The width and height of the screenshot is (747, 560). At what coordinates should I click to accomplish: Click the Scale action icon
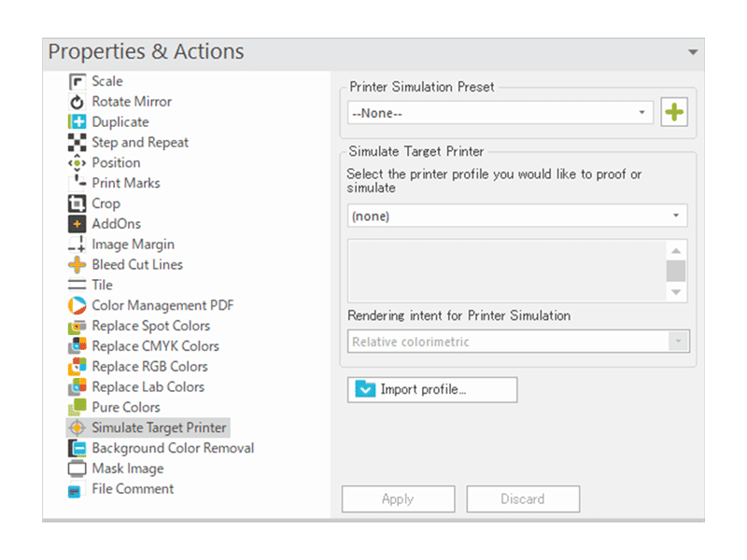78,82
